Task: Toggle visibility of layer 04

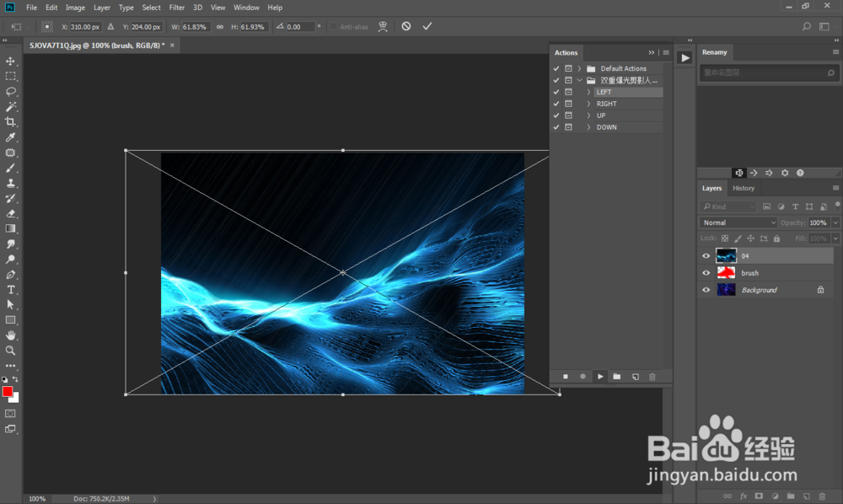Action: 706,255
